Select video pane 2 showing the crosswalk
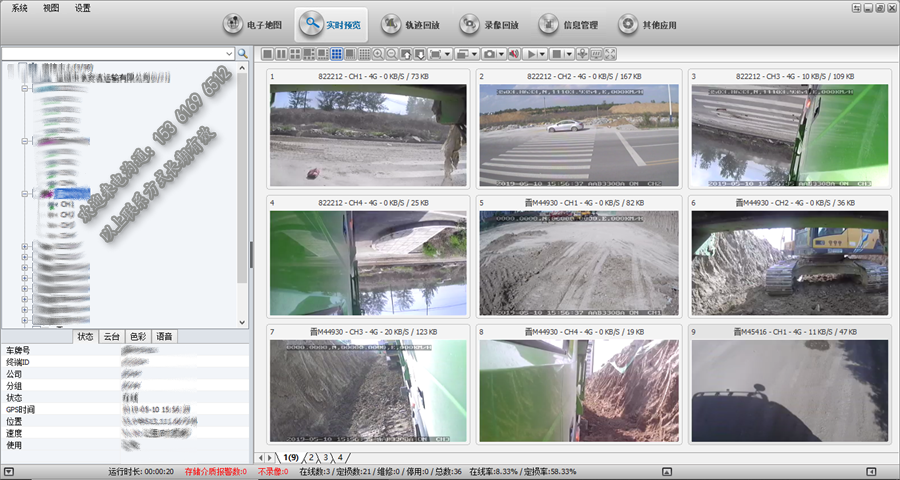The width and height of the screenshot is (900, 480). click(x=578, y=135)
